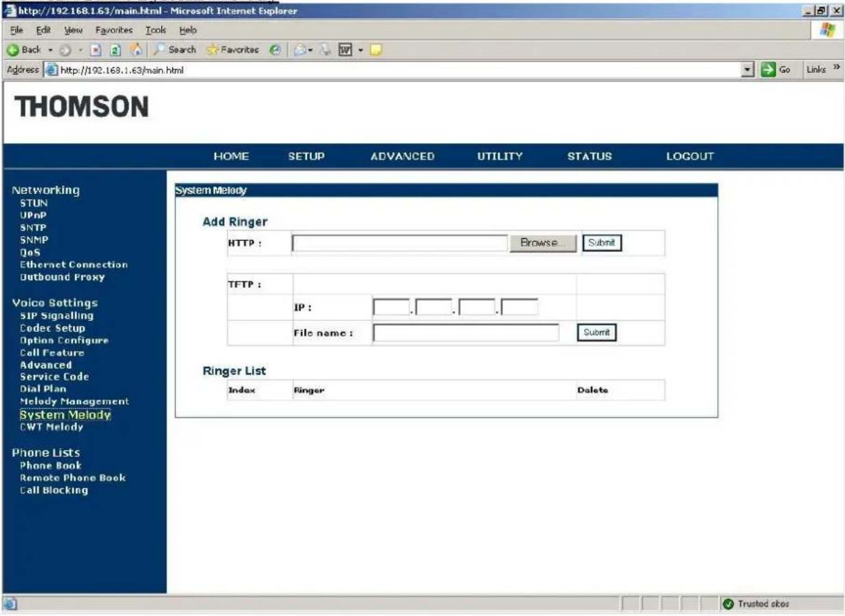Open Outbound Proxy sidebar link
The height and width of the screenshot is (616, 845).
62,277
